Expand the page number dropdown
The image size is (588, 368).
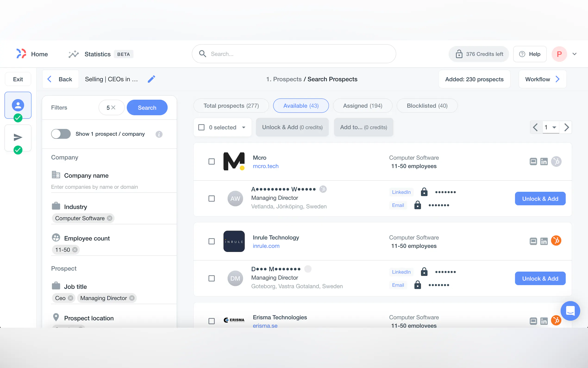tap(554, 127)
